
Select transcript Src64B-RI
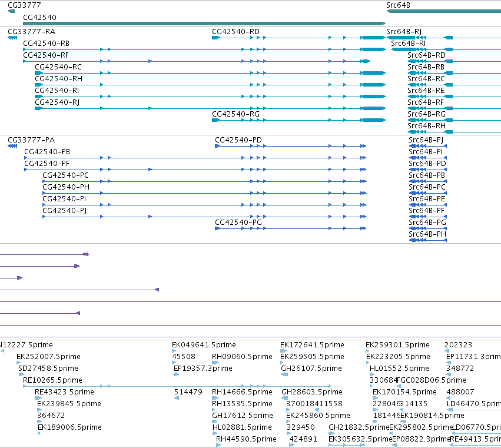click(409, 44)
